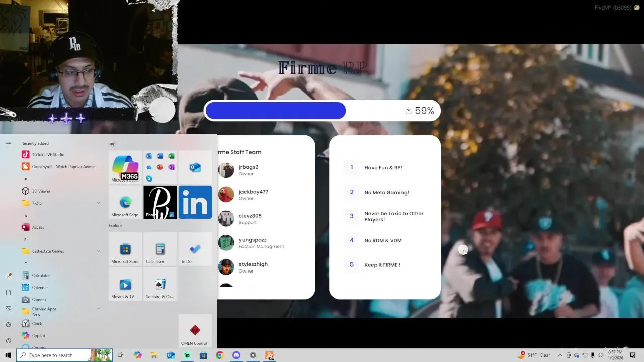Click the 'Firme RP' server title
This screenshot has height=362, width=644.
pos(322,68)
